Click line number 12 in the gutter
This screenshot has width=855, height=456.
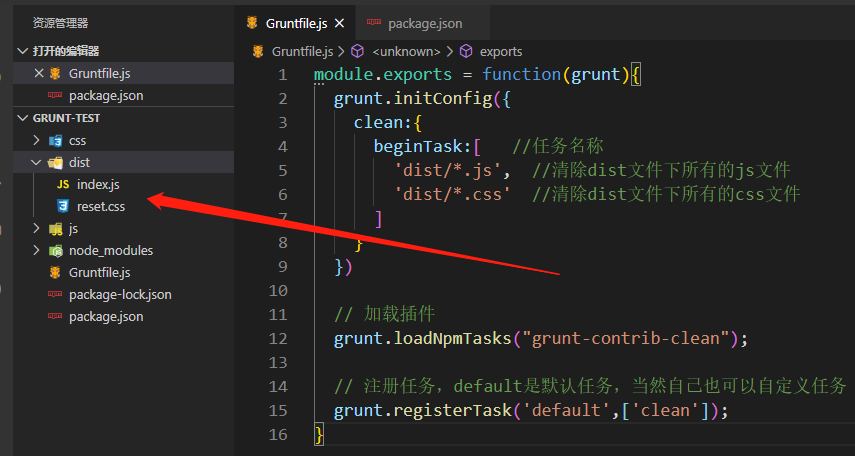coord(278,338)
